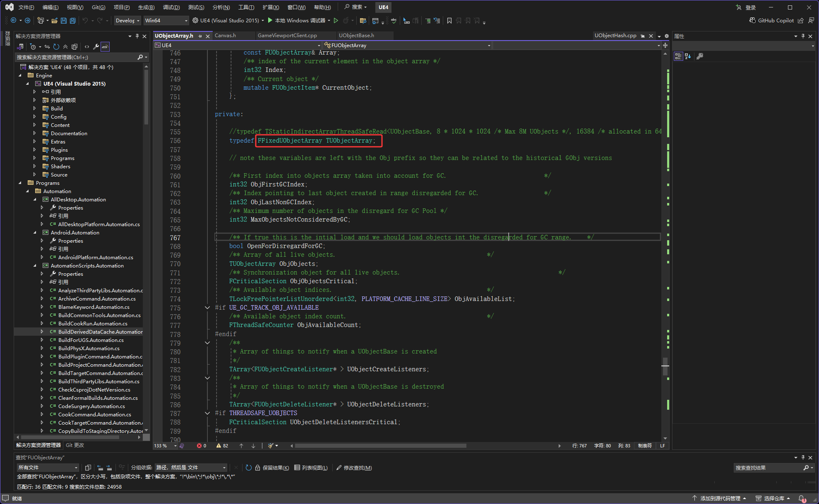
Task: Open Solution Explorer properties wrench icon
Action: pyautogui.click(x=96, y=47)
